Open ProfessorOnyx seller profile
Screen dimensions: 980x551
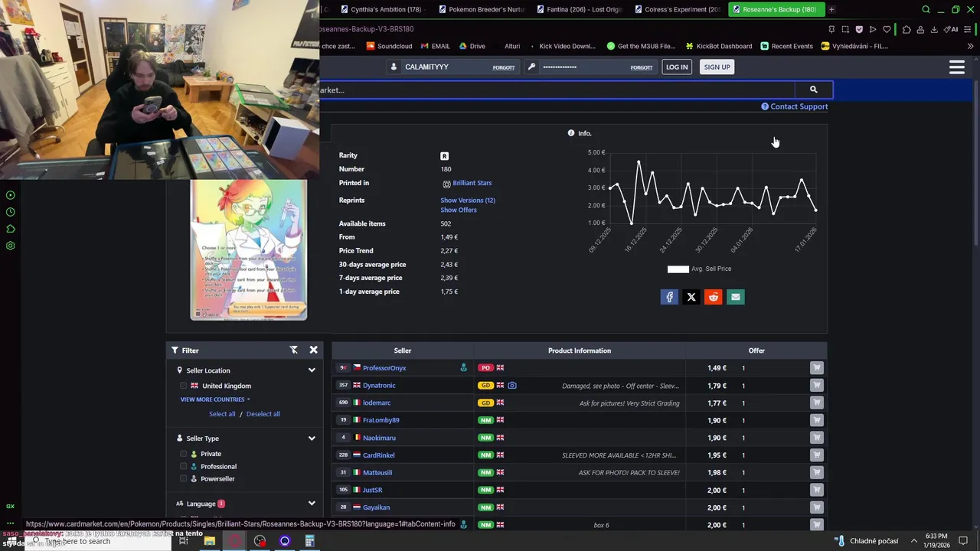point(384,368)
